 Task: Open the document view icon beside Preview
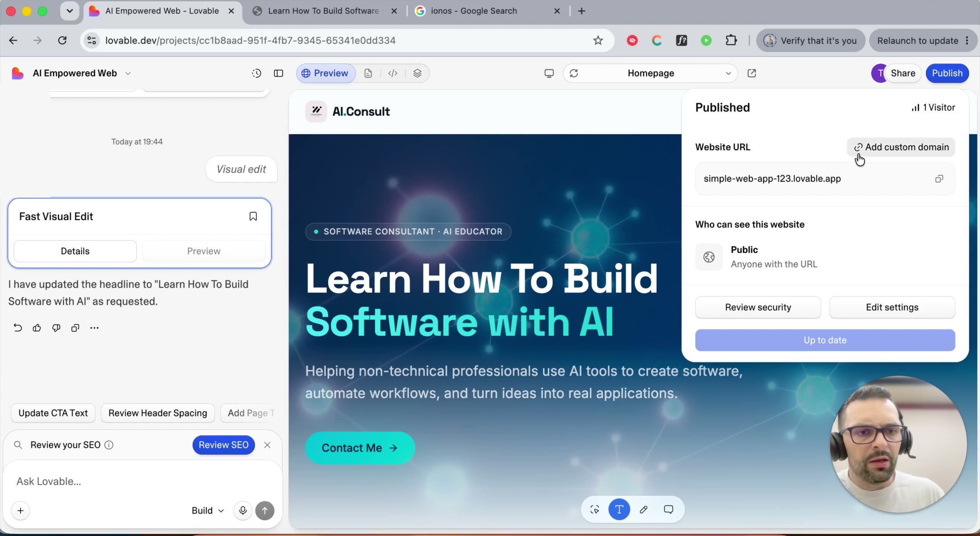[x=368, y=73]
